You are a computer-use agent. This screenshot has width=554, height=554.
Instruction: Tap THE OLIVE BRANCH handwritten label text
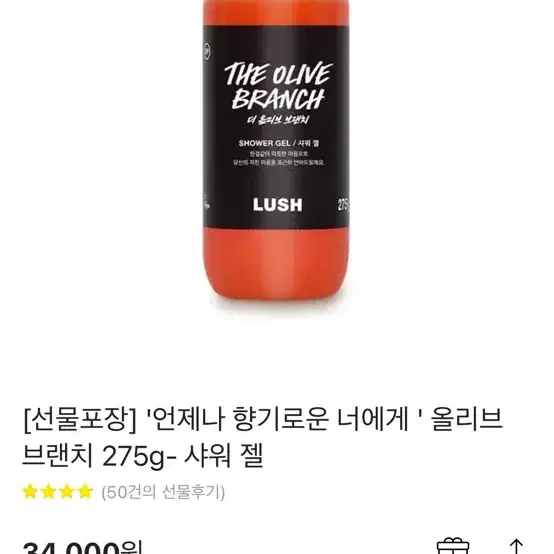(x=278, y=87)
